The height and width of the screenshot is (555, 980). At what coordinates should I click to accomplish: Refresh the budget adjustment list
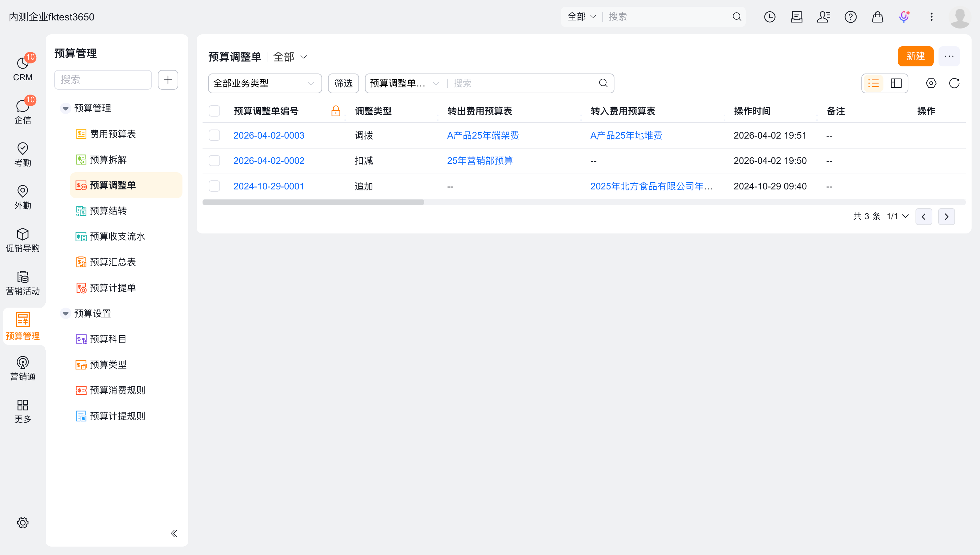[x=954, y=83]
